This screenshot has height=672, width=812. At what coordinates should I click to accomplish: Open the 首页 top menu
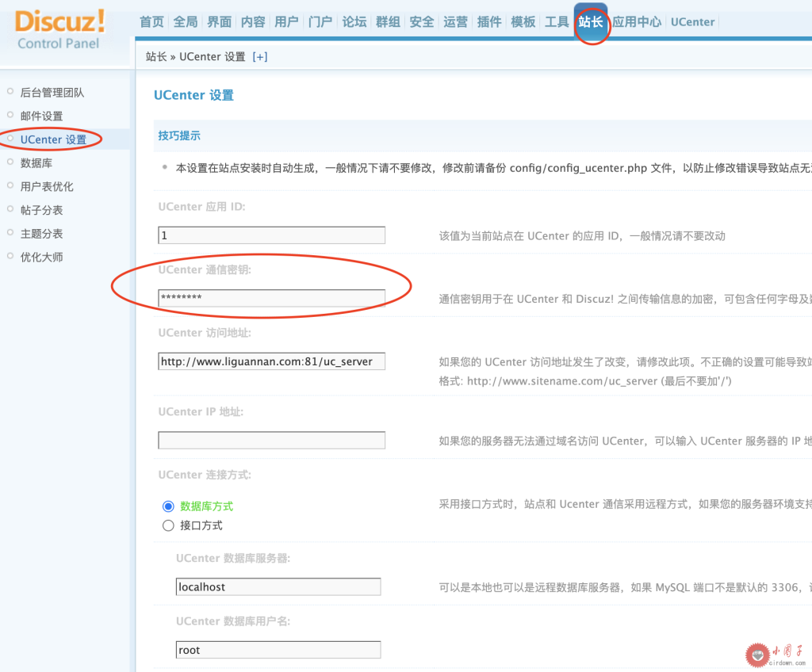(151, 21)
